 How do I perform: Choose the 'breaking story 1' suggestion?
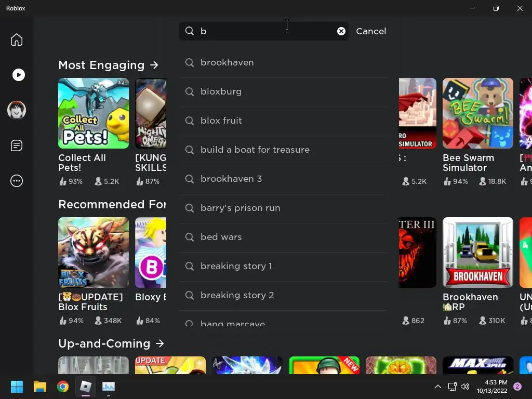point(283,267)
